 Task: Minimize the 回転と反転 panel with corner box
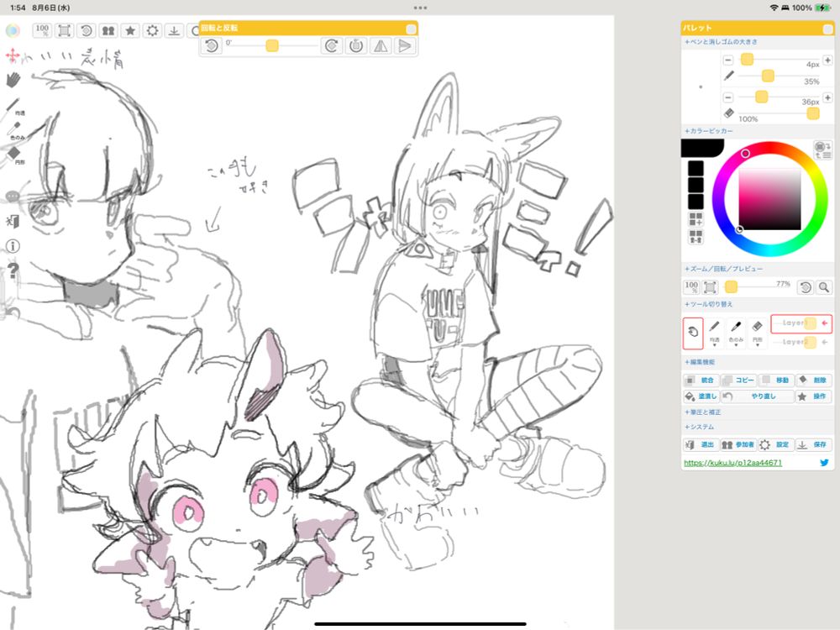(x=411, y=29)
